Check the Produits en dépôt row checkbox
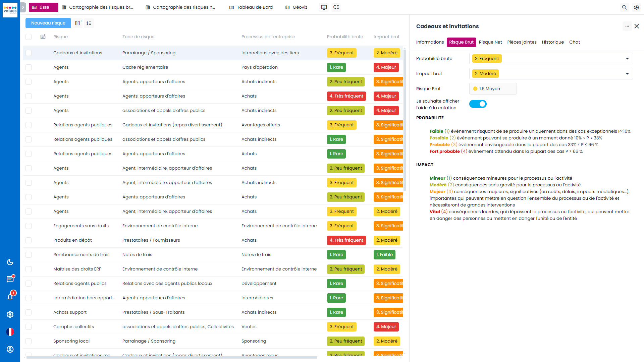 click(x=29, y=240)
